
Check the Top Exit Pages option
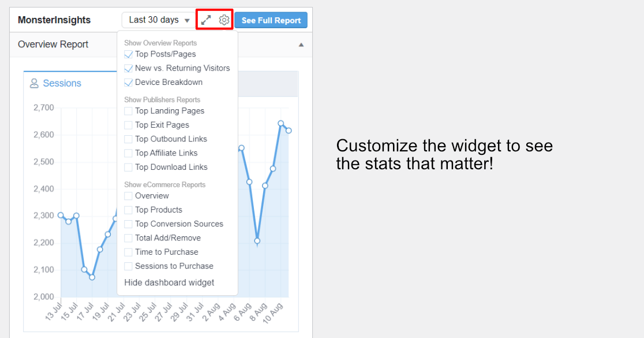(x=128, y=125)
